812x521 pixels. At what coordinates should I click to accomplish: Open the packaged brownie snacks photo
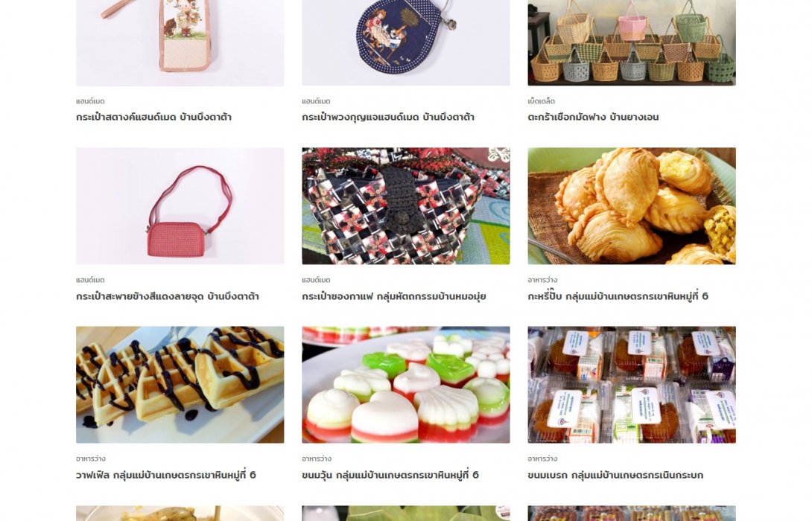pyautogui.click(x=631, y=384)
